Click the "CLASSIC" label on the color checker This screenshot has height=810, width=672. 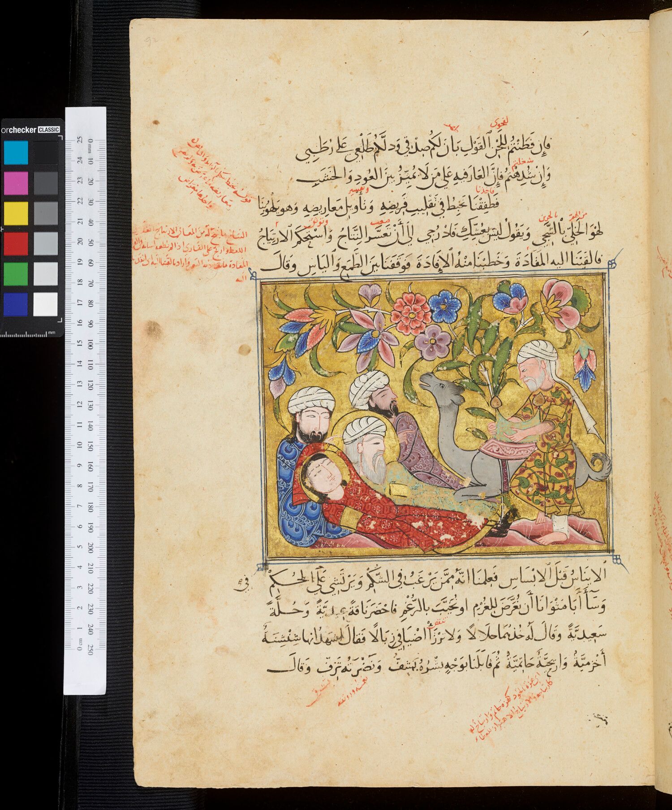point(49,130)
